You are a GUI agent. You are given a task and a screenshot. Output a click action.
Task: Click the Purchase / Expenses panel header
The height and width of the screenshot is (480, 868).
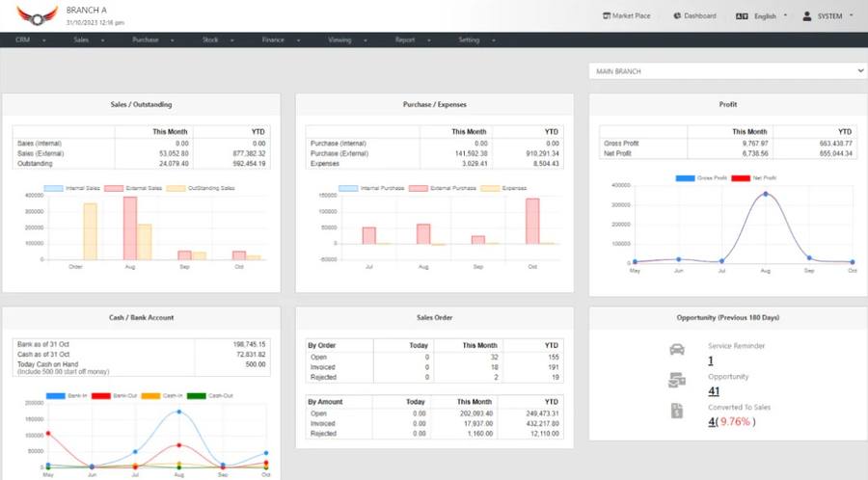point(435,104)
